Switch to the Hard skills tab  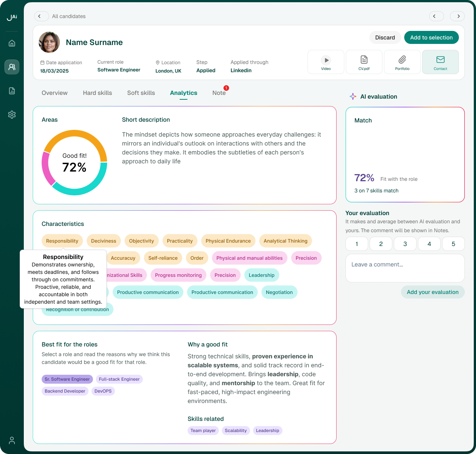[x=97, y=93]
